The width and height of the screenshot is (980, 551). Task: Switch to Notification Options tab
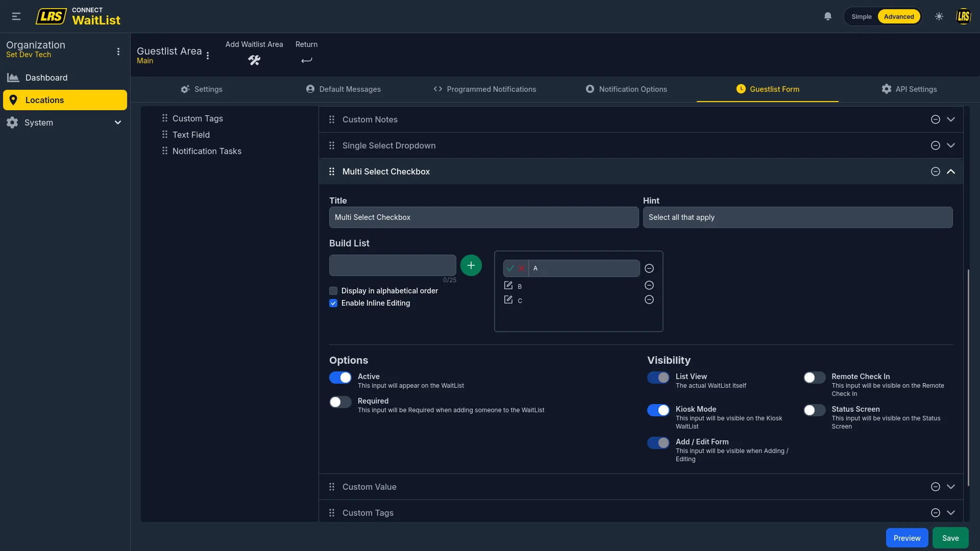pyautogui.click(x=626, y=89)
